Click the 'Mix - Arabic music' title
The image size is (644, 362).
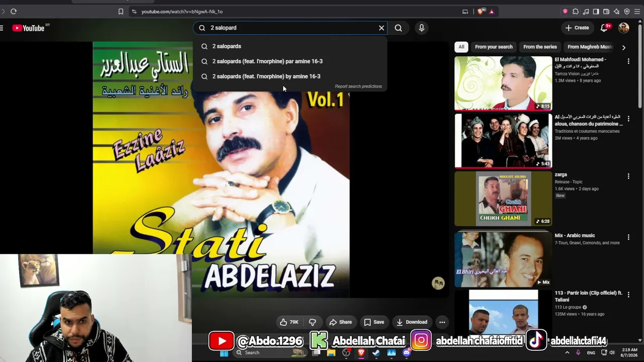575,235
